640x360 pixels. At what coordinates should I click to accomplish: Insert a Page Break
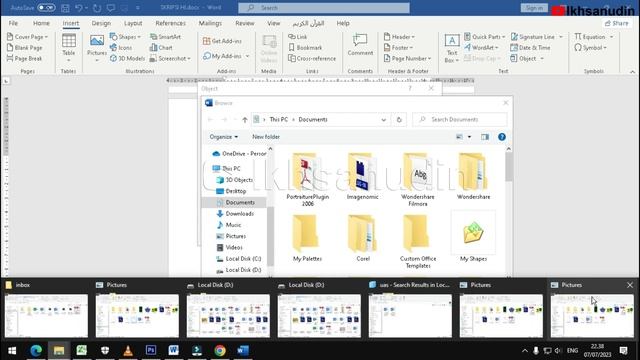coord(24,58)
